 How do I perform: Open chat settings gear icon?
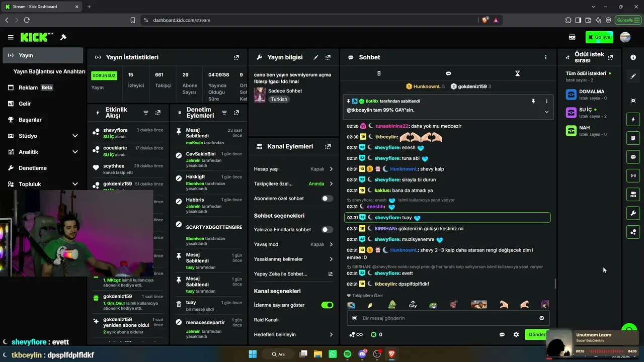(516, 335)
